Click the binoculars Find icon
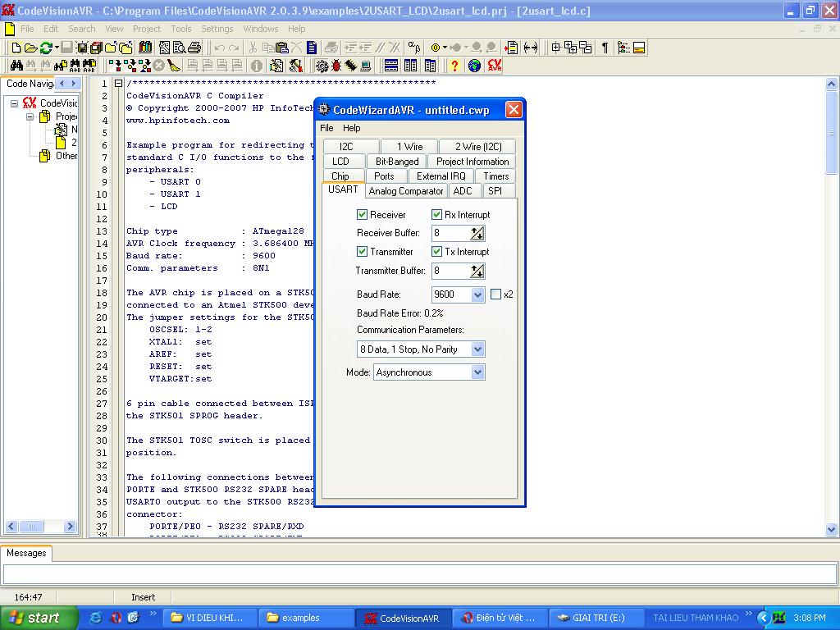The height and width of the screenshot is (630, 840). pos(16,66)
